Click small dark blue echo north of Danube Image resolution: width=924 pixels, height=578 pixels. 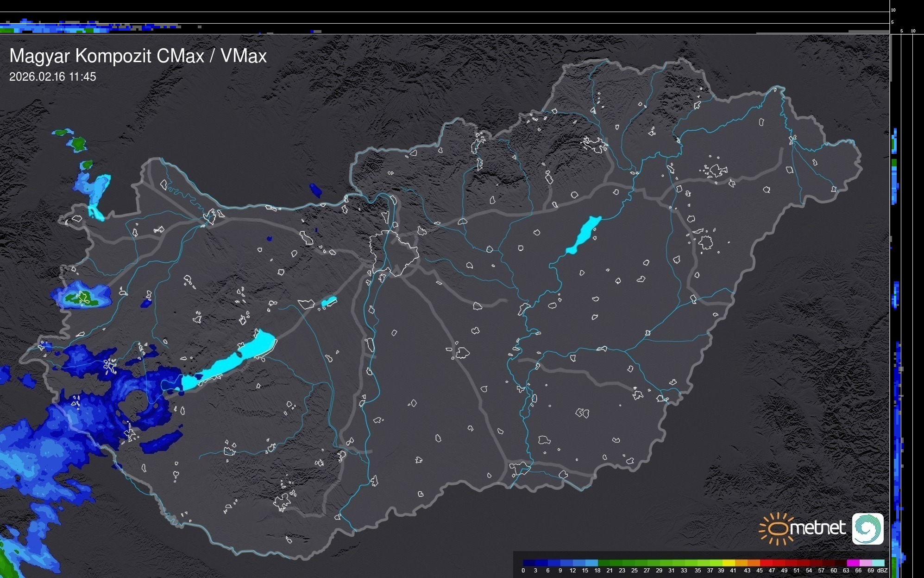[x=315, y=190]
